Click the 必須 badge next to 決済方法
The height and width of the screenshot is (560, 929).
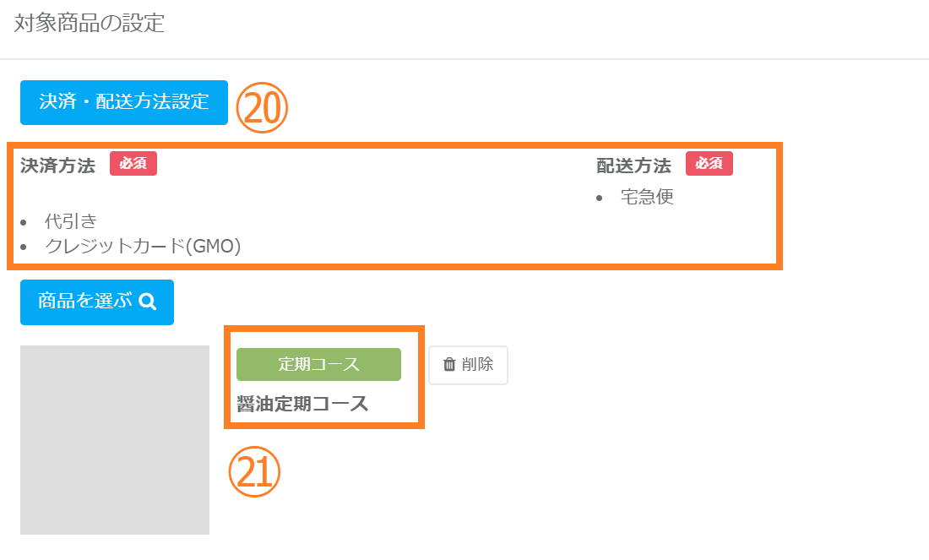(x=133, y=164)
